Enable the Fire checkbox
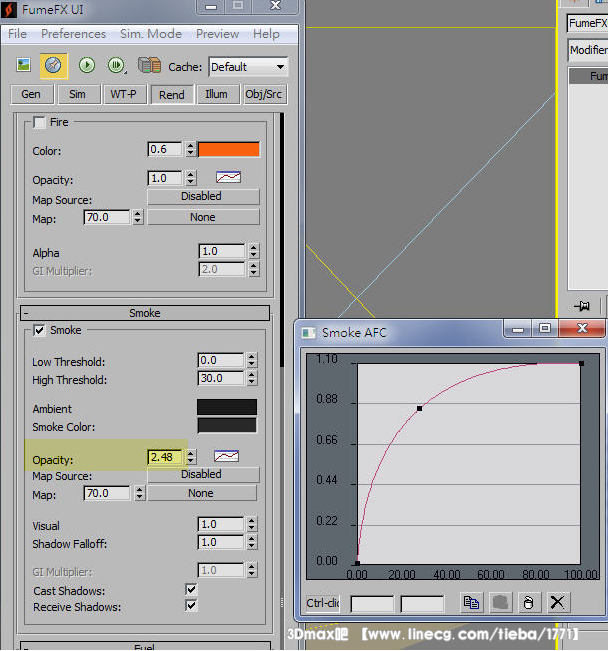 pyautogui.click(x=39, y=122)
